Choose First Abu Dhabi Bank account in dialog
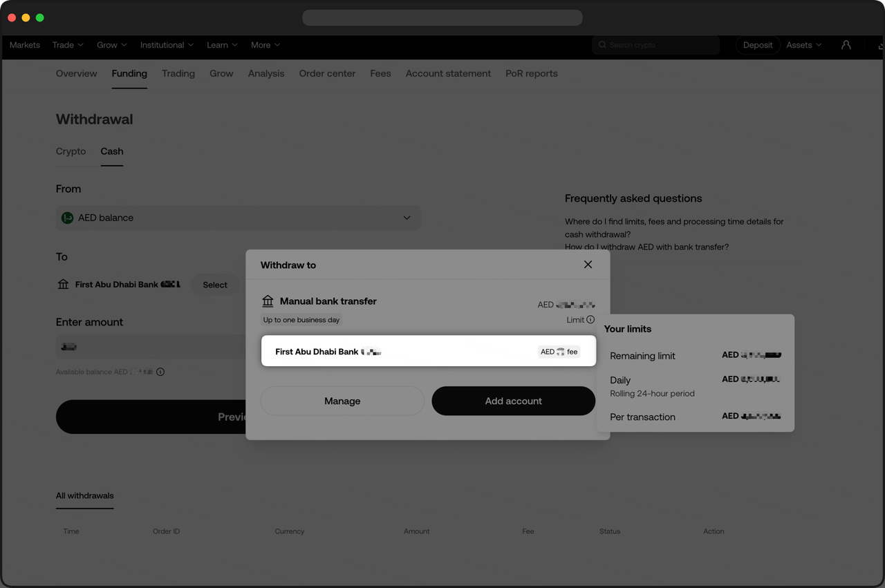This screenshot has height=588, width=885. pos(429,351)
